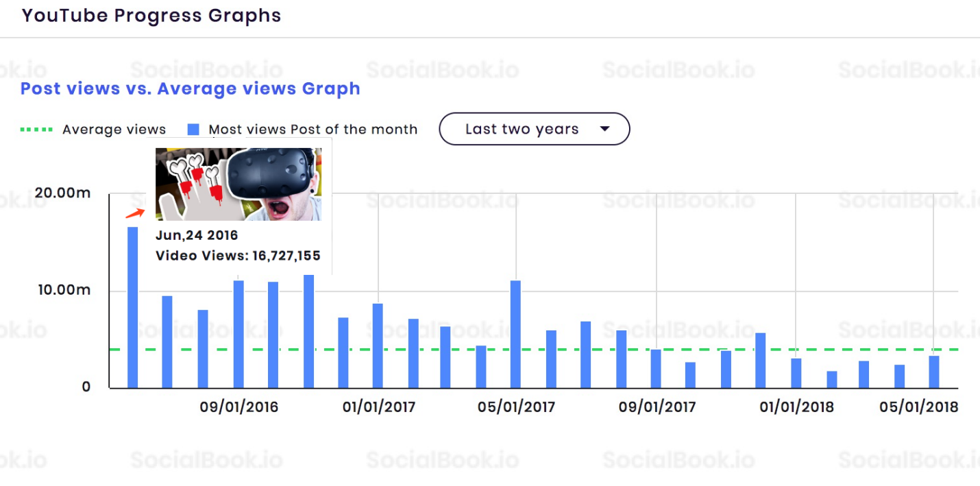Click the 0 y-axis label
Viewport: 980px width, 486px height.
86,387
